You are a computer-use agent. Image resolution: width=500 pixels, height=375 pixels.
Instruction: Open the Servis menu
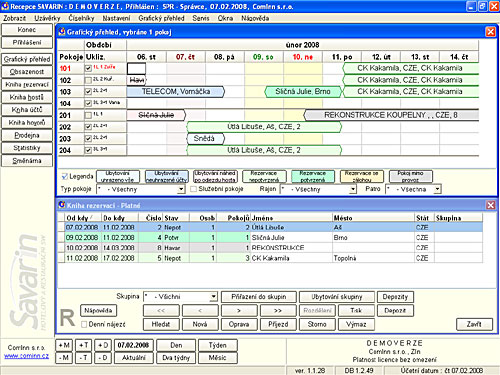(201, 18)
